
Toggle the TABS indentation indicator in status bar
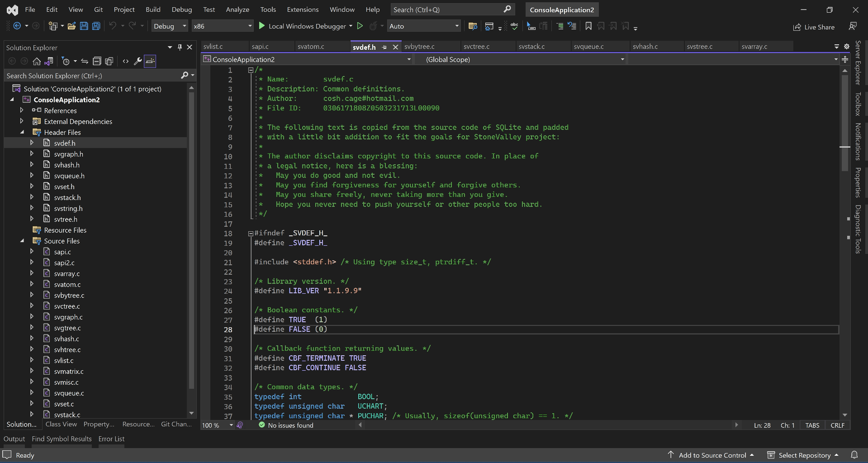tap(812, 425)
